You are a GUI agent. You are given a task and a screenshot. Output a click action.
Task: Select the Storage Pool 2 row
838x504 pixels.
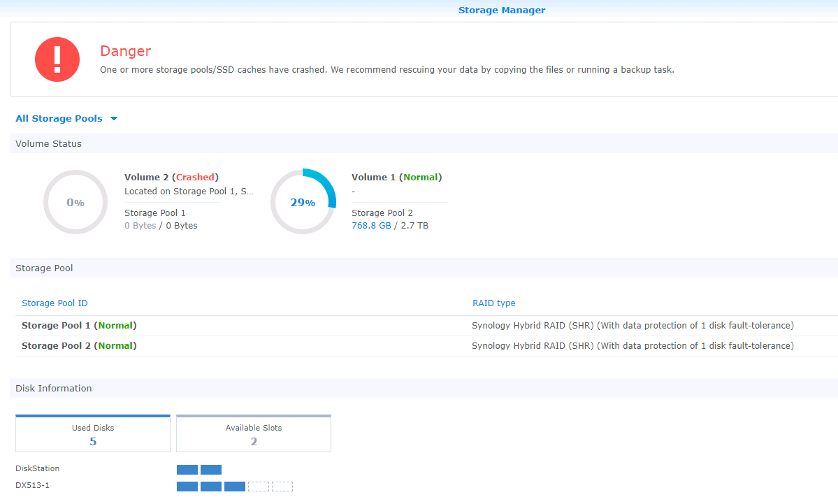pyautogui.click(x=79, y=346)
